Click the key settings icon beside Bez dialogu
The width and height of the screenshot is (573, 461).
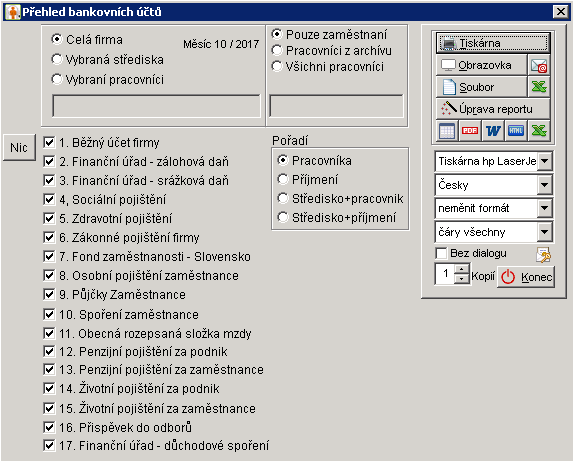click(543, 255)
